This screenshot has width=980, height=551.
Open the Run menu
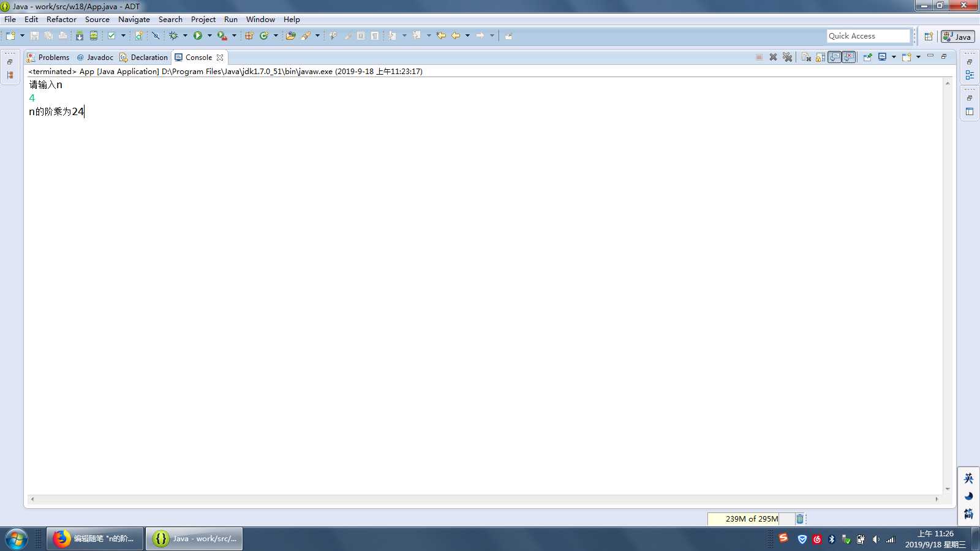tap(231, 19)
